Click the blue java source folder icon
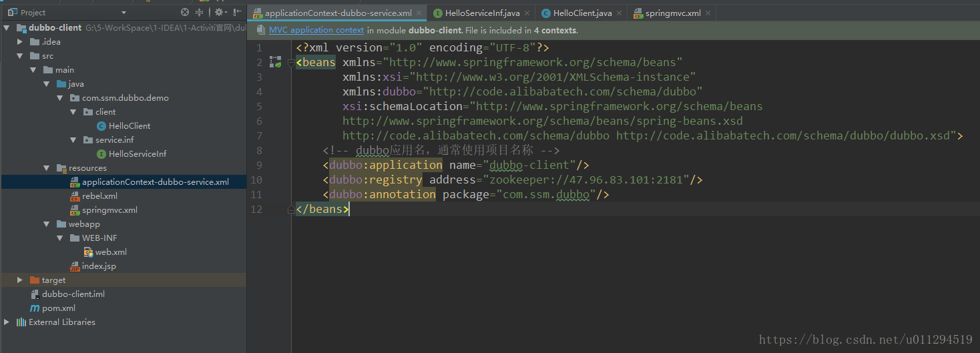Image resolution: width=980 pixels, height=353 pixels. (61, 84)
